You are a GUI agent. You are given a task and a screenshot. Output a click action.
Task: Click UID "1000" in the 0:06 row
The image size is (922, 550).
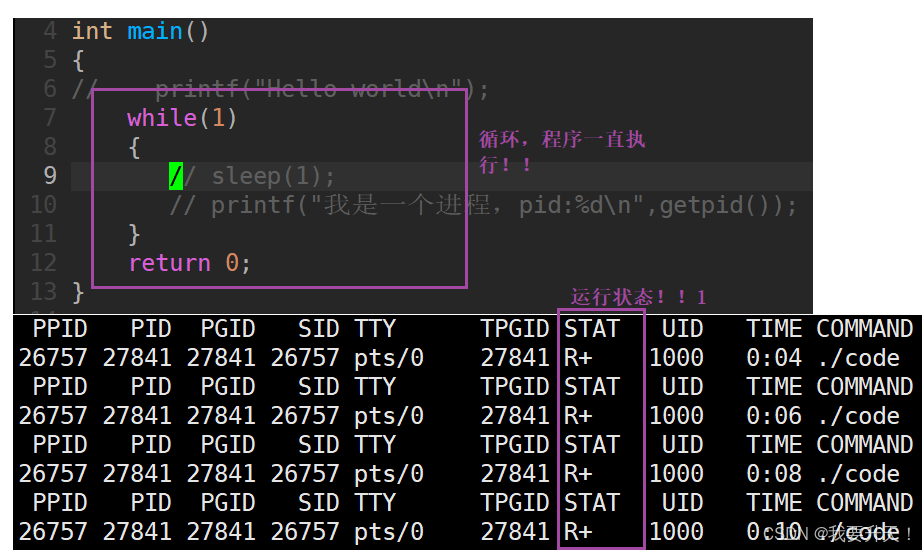(676, 416)
